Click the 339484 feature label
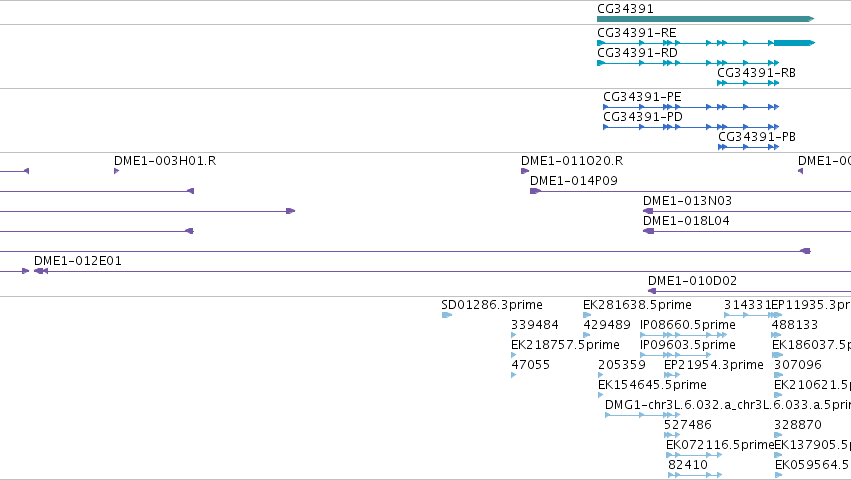This screenshot has width=851, height=480. click(535, 325)
